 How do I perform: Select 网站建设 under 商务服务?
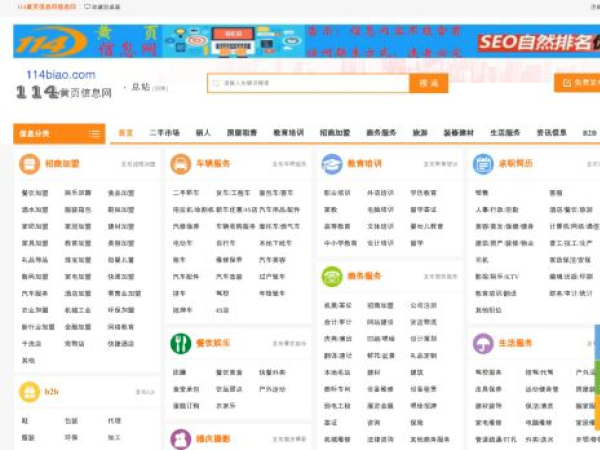coord(380,322)
